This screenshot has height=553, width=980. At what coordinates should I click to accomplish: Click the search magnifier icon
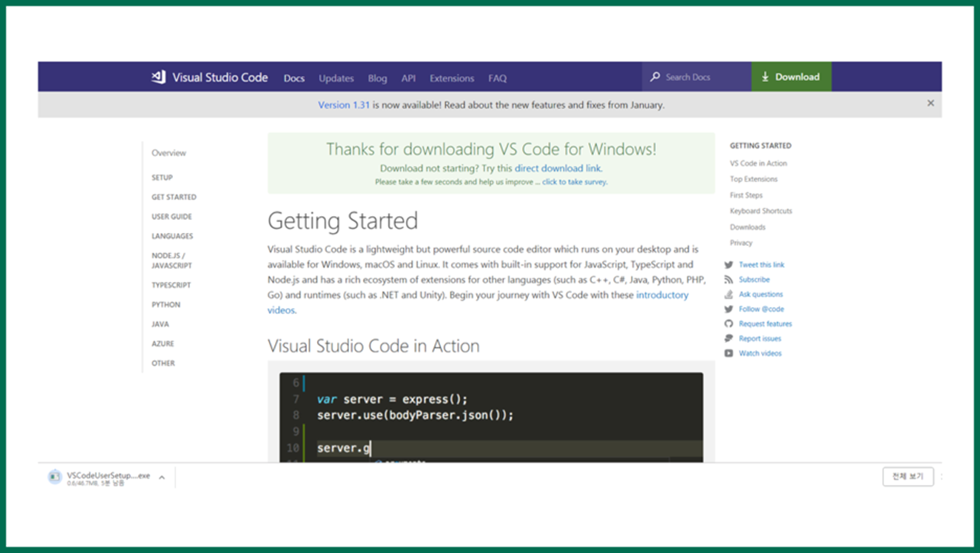655,77
